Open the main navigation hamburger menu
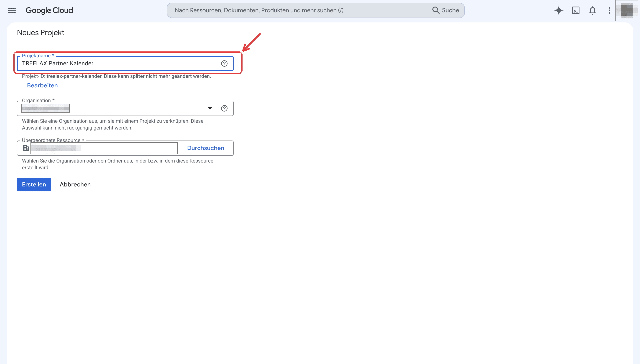Viewport: 640px width, 364px height. click(x=12, y=10)
